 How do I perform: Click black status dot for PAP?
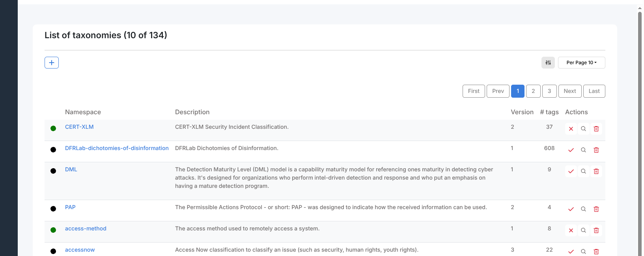click(53, 209)
